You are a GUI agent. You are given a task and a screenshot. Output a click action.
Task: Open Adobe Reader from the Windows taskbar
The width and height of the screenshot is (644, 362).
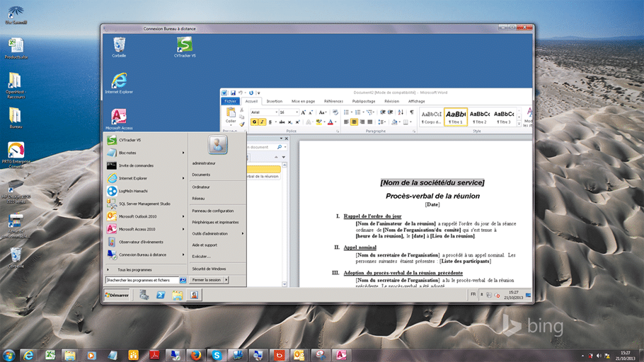click(x=154, y=355)
